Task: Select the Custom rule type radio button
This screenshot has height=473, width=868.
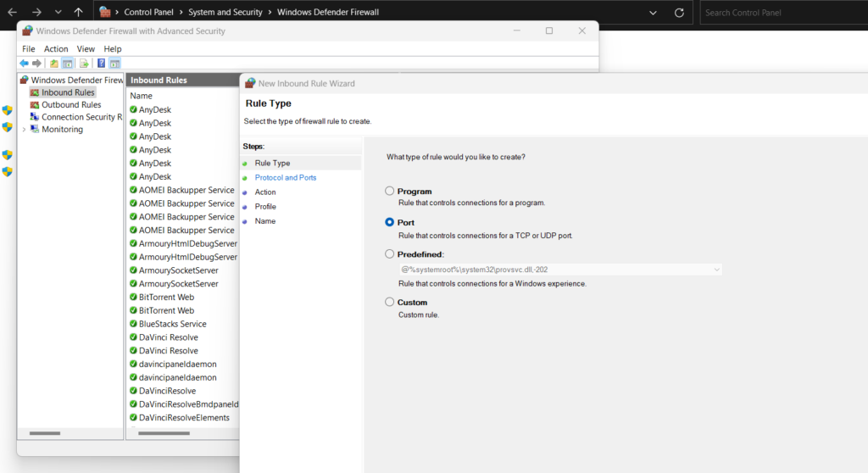Action: pyautogui.click(x=390, y=302)
